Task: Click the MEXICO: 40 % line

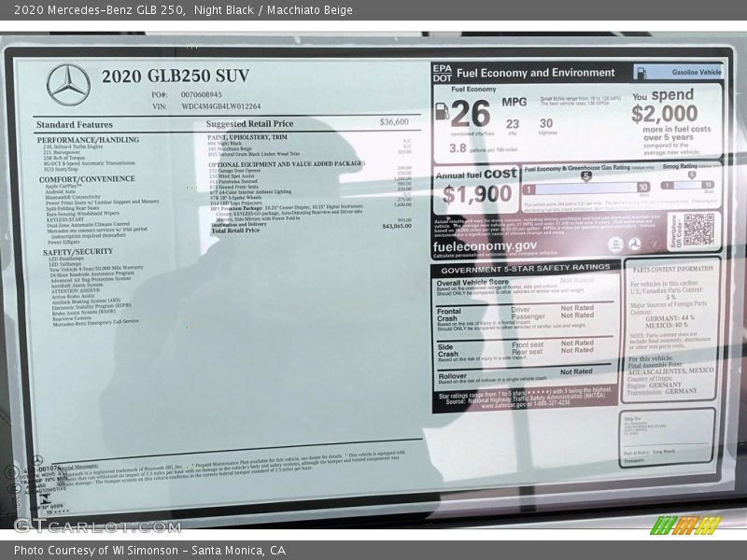Action: point(667,325)
